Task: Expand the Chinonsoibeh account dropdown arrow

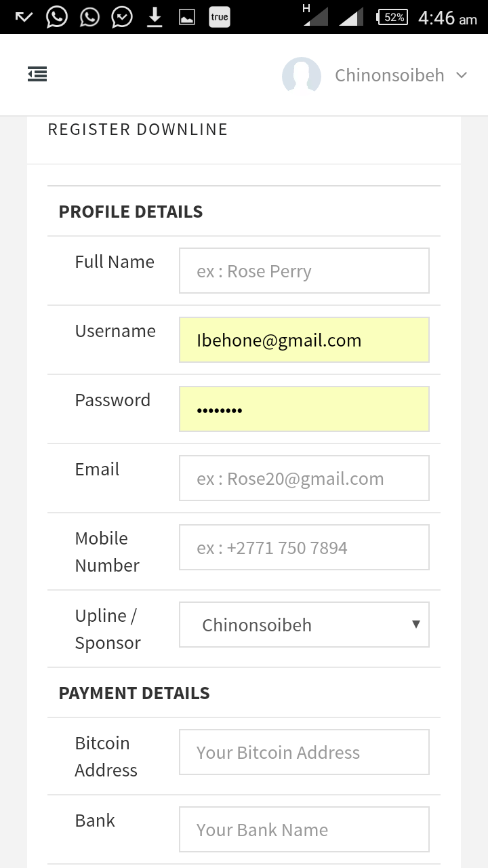Action: tap(462, 75)
